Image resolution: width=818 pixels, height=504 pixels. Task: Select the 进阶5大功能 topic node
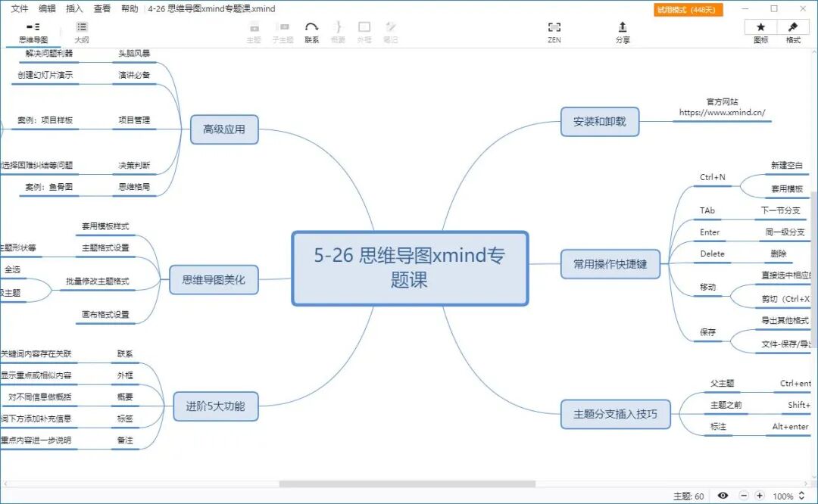tap(215, 406)
